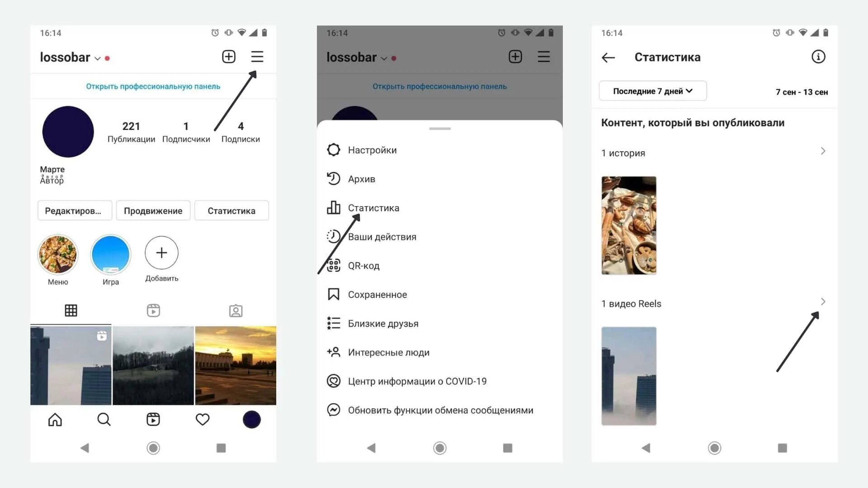Click the Archive icon
Image resolution: width=868 pixels, height=488 pixels.
click(333, 179)
